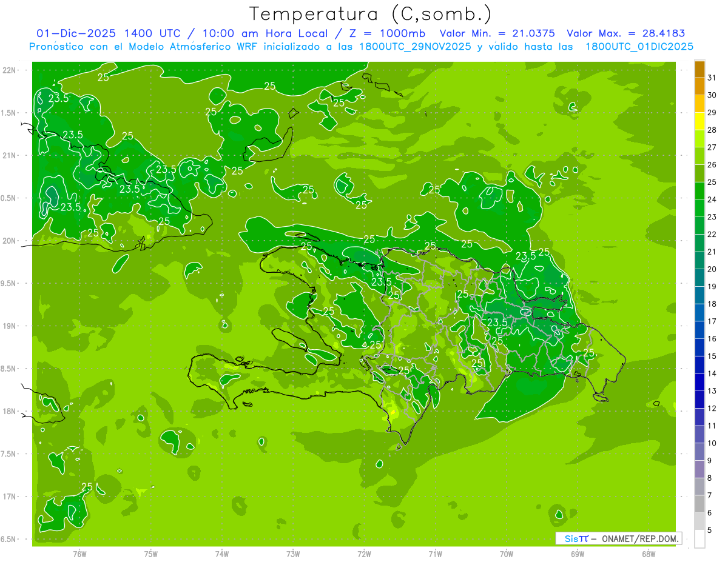Click the 18 label on the color scale

point(712,304)
